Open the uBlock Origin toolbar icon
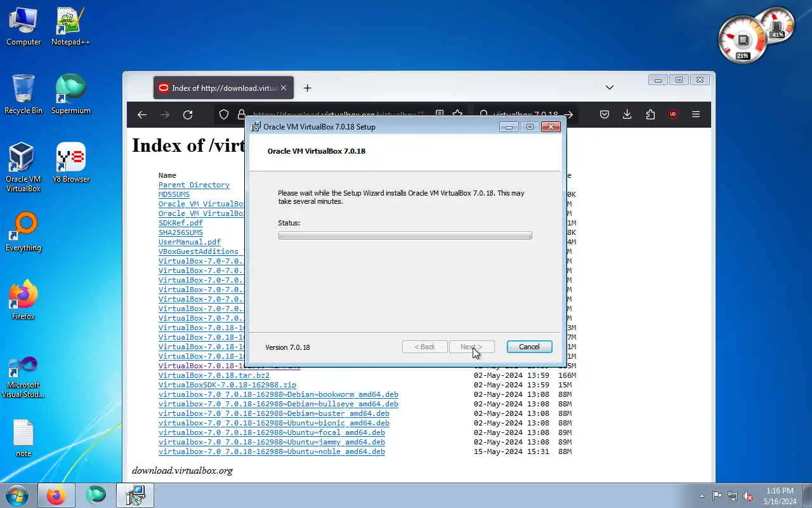 [673, 114]
